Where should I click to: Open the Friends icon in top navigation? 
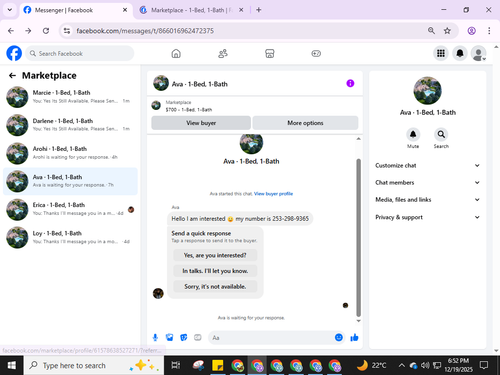223,53
